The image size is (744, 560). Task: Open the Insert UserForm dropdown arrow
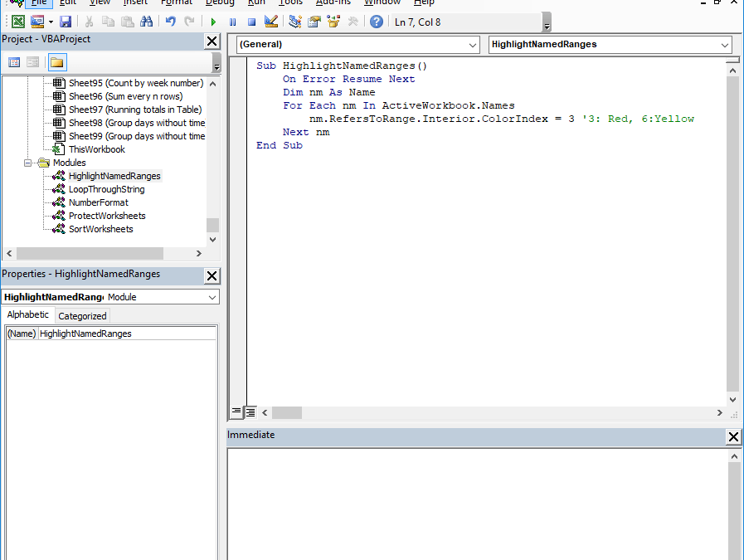[x=51, y=22]
